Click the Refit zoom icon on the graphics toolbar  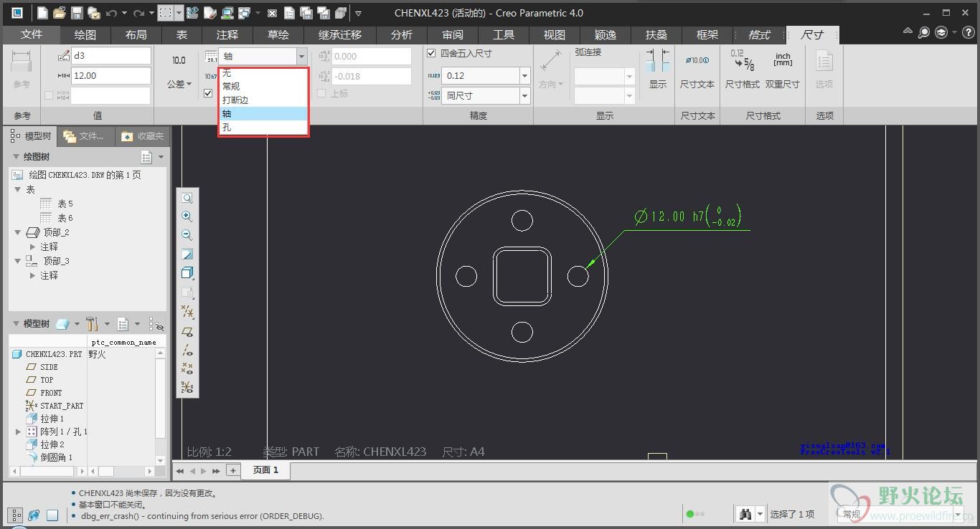point(187,198)
